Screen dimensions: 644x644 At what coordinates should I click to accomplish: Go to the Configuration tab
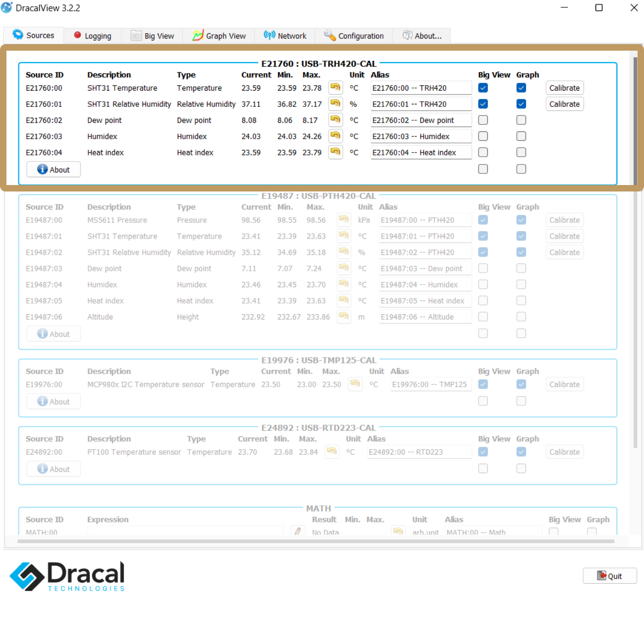(354, 36)
